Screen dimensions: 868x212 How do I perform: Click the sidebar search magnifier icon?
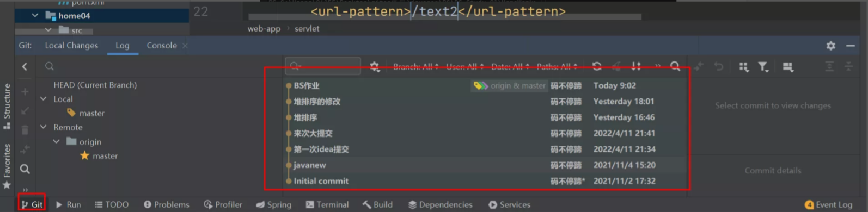[25, 169]
